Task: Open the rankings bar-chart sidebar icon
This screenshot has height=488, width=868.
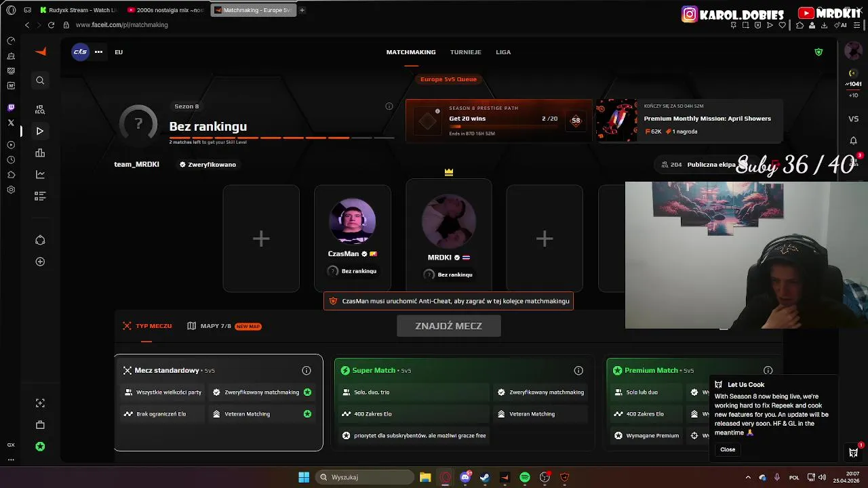Action: pyautogui.click(x=40, y=152)
